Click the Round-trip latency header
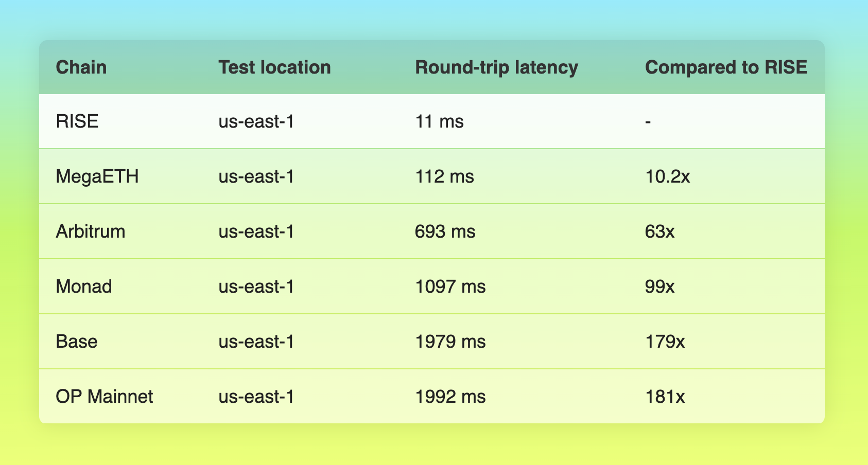Image resolution: width=868 pixels, height=465 pixels. [496, 67]
